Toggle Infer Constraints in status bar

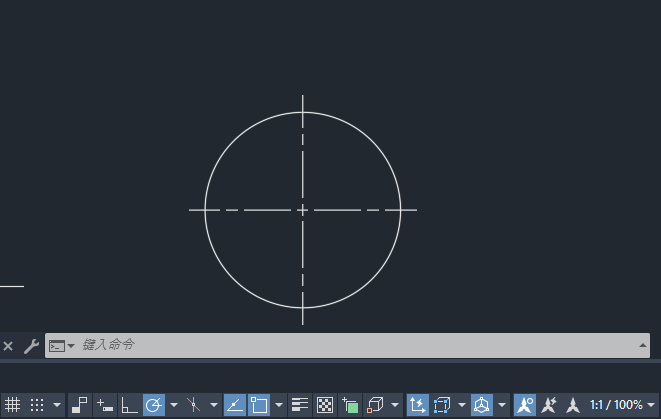[x=79, y=405]
